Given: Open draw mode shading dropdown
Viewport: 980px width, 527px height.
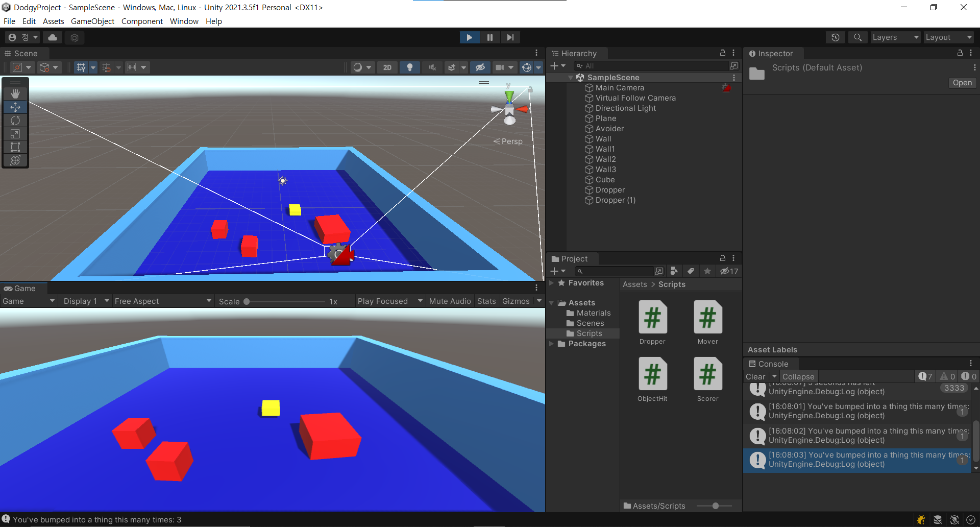Looking at the screenshot, I should click(x=362, y=67).
